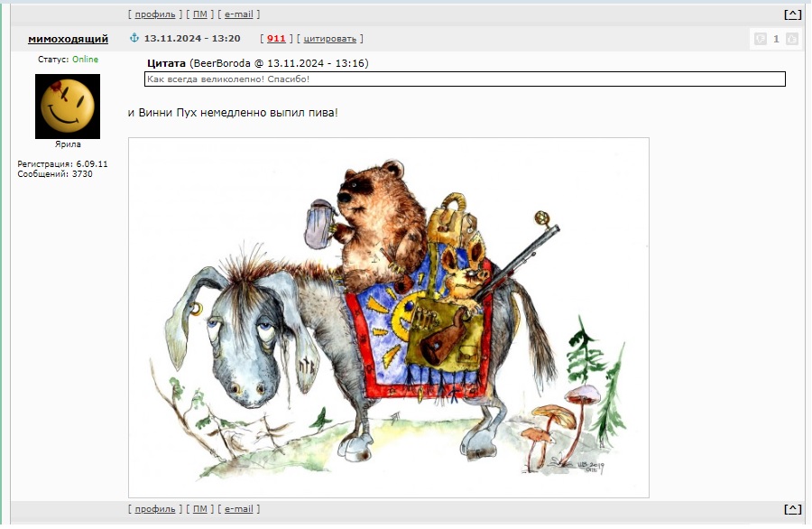Viewport: 812px width, 529px height.
Task: Jump to top via [^] below the donkey picture
Action: [x=793, y=509]
